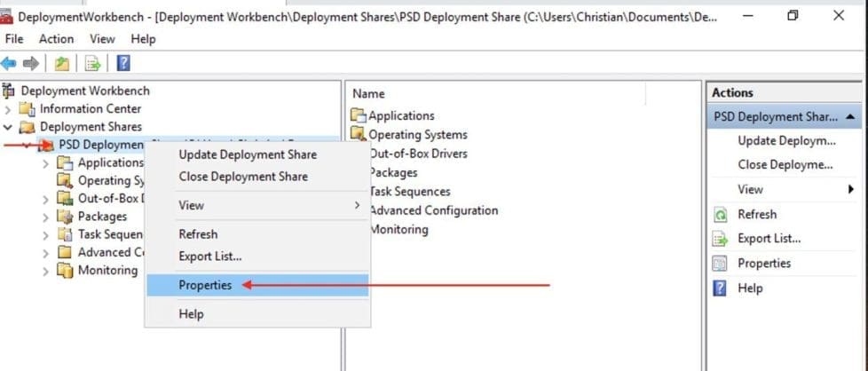
Task: Click the Up one level folder icon
Action: pyautogui.click(x=61, y=63)
